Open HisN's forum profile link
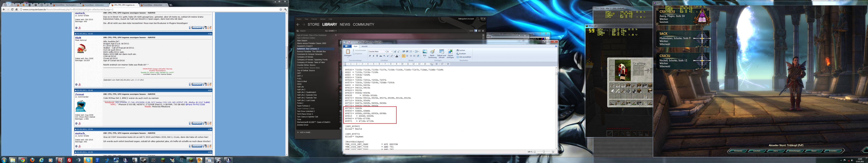Image resolution: width=868 pixels, height=163 pixels. pyautogui.click(x=78, y=38)
